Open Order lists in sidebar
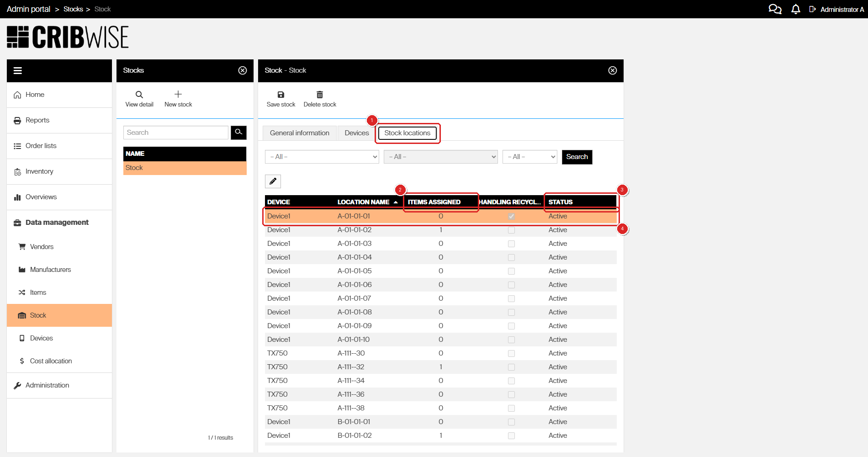This screenshot has width=868, height=457. click(x=59, y=146)
